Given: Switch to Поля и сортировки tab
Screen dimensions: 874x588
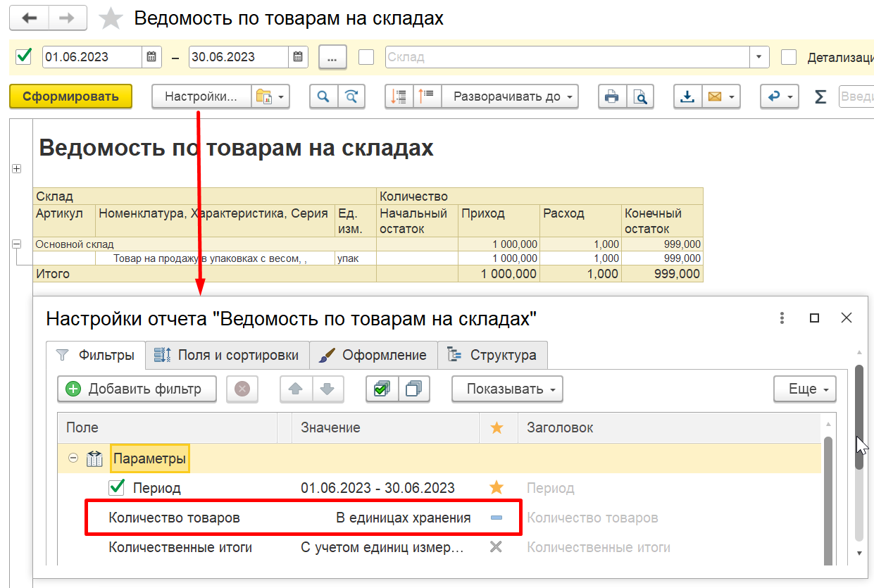Looking at the screenshot, I should (x=227, y=355).
